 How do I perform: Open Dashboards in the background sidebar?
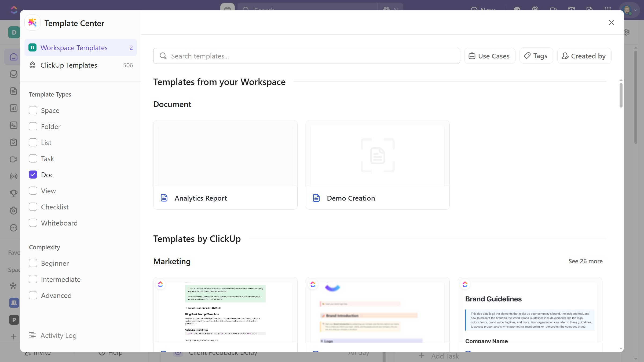(x=14, y=108)
